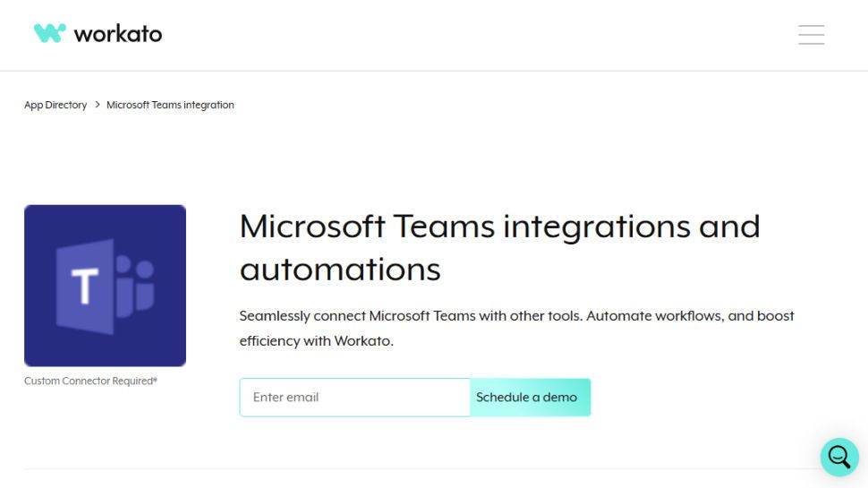Click the breadcrumb chevron separator
This screenshot has height=488, width=868.
click(97, 105)
